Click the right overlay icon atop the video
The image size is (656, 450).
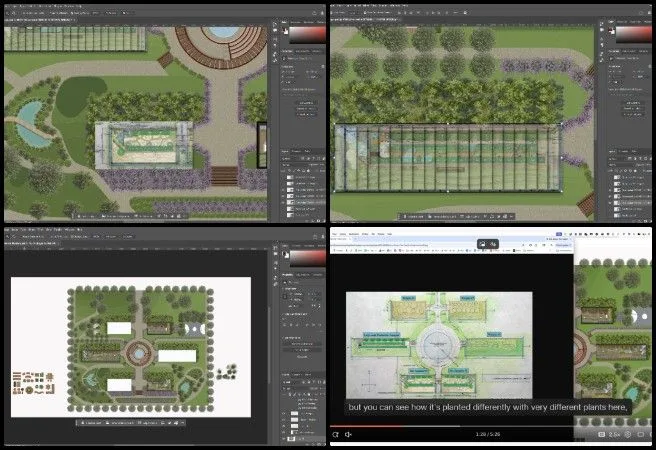tap(494, 244)
